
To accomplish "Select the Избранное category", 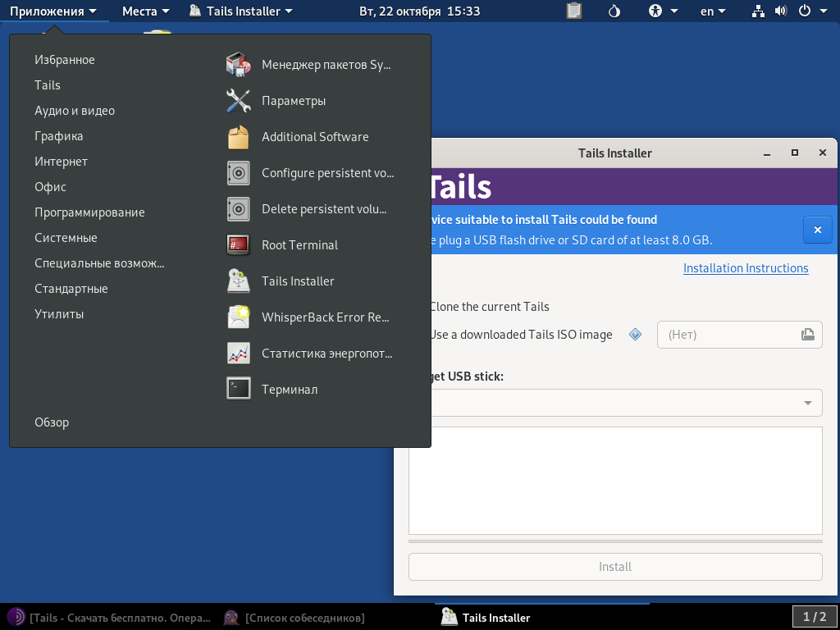I will [65, 60].
